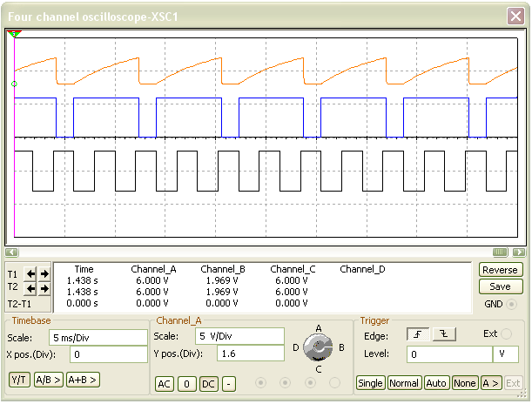Grab the horizontal scrollbar thumb

(x=500, y=252)
